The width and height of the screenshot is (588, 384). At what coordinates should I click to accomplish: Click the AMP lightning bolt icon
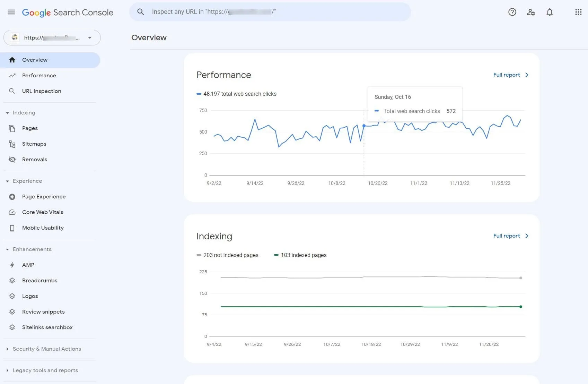click(12, 265)
